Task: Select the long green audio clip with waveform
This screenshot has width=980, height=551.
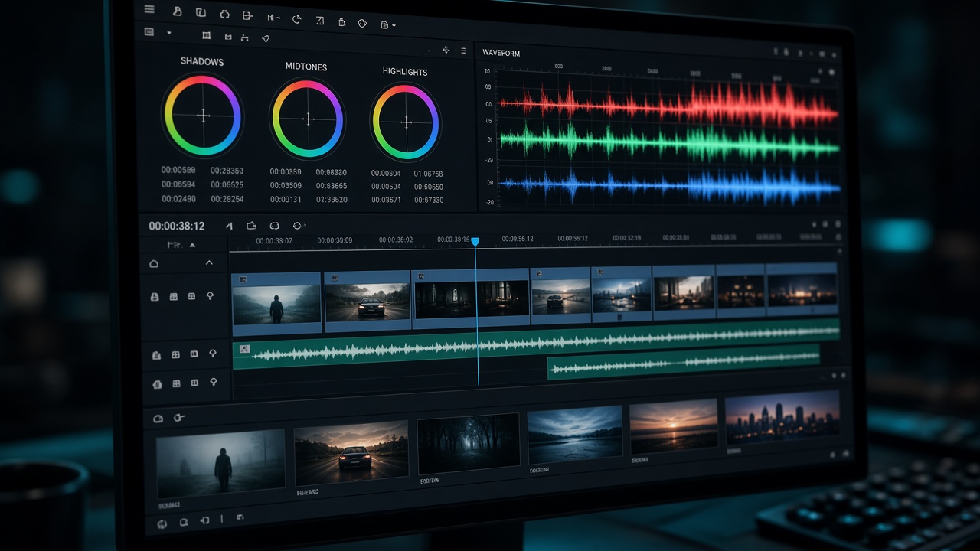Action: pos(536,344)
